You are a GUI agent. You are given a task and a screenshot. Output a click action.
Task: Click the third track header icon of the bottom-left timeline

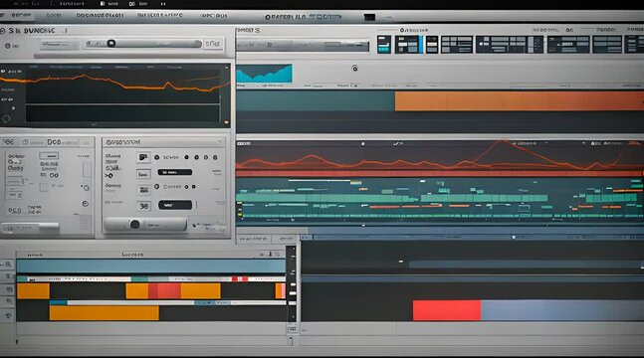(8, 289)
